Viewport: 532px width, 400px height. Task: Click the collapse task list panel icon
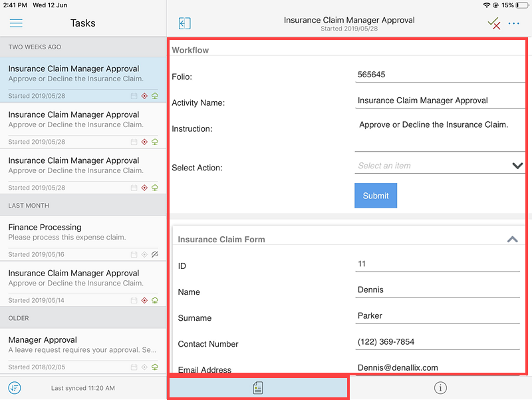click(x=184, y=23)
